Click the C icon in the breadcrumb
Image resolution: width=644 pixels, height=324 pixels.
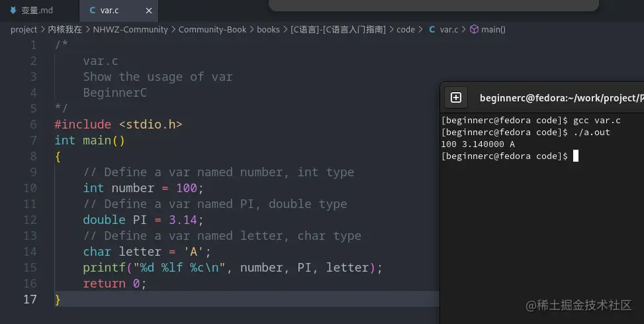pyautogui.click(x=432, y=30)
